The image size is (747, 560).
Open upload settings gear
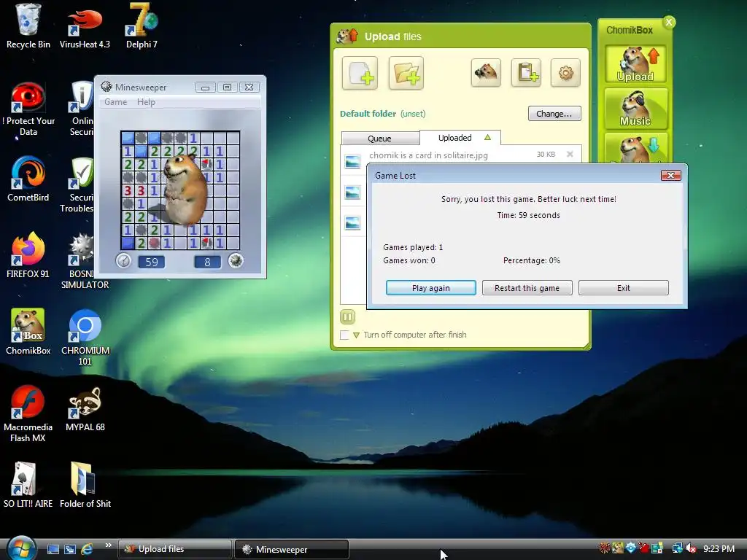[x=565, y=73]
